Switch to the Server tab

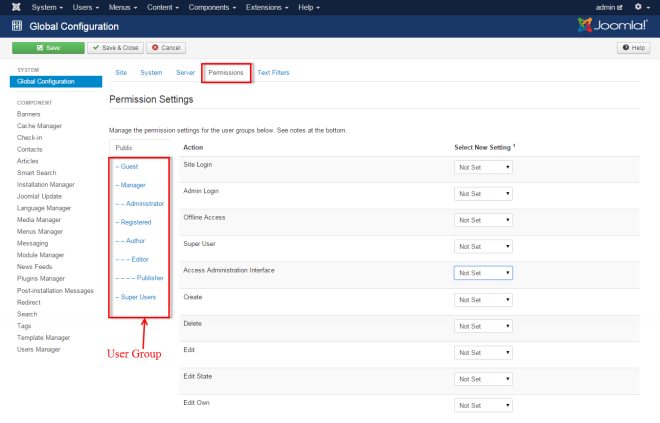pyautogui.click(x=185, y=72)
